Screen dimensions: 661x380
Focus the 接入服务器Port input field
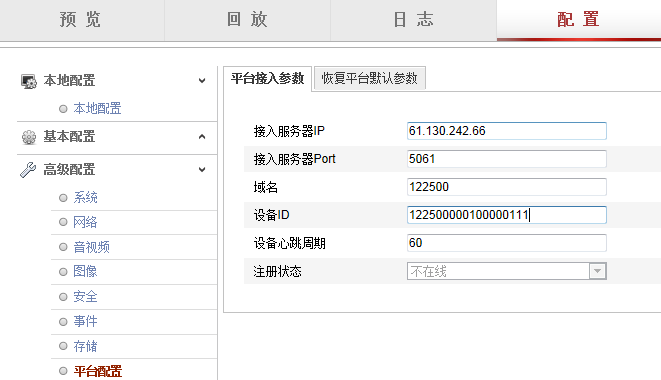click(x=507, y=159)
